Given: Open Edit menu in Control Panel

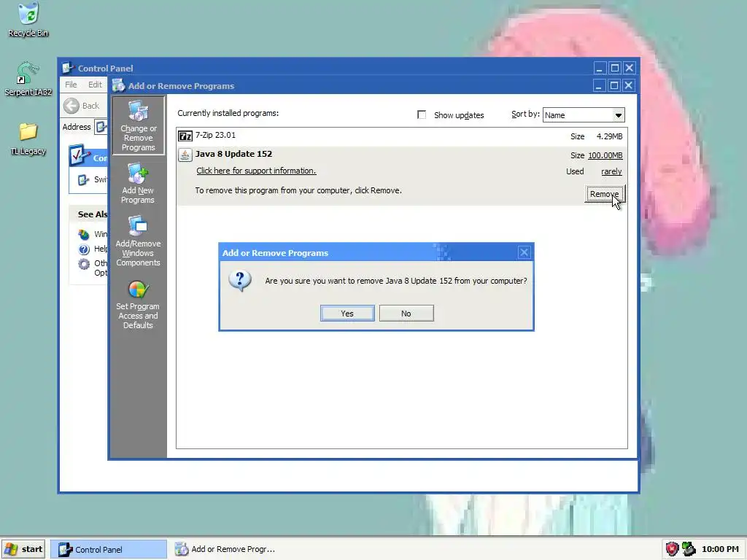Looking at the screenshot, I should point(95,85).
